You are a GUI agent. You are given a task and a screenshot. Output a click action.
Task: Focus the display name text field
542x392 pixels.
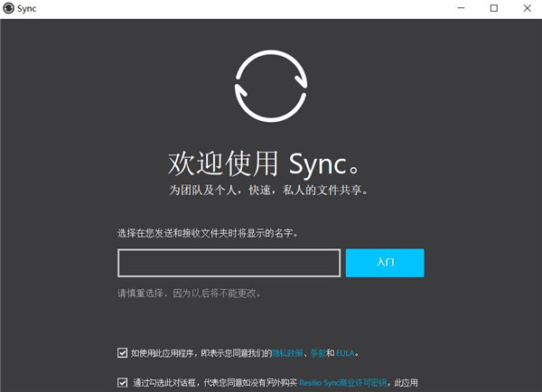click(229, 263)
